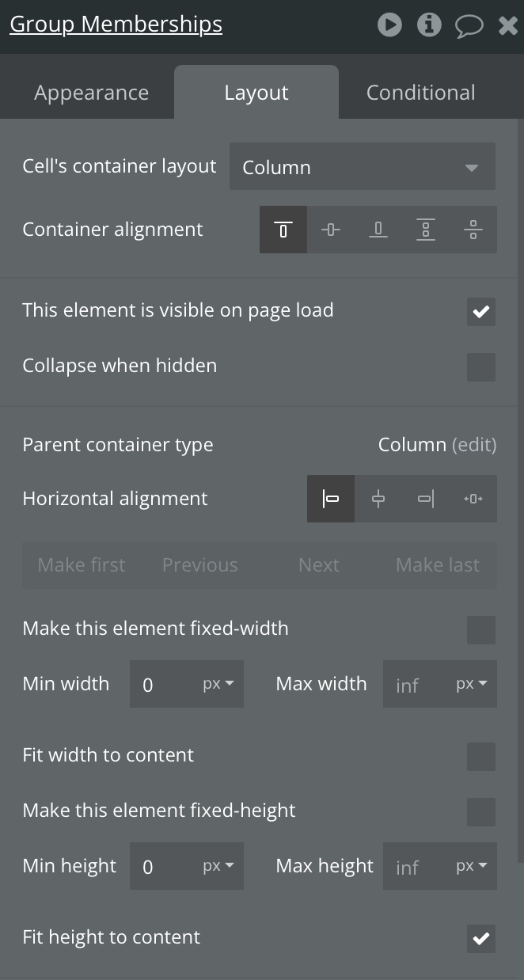Switch to the Appearance tab
This screenshot has width=524, height=980.
pos(91,93)
